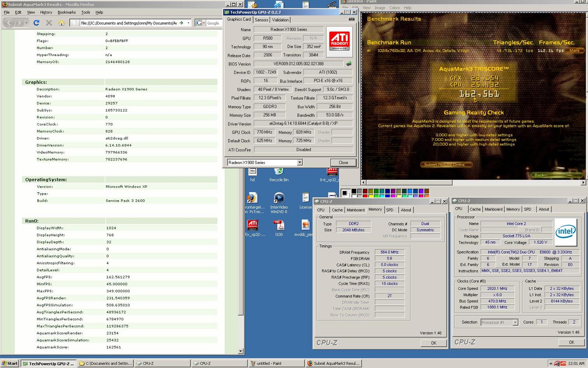
Task: Pick the dark green swatch in Paint's palette
Action: point(376,191)
